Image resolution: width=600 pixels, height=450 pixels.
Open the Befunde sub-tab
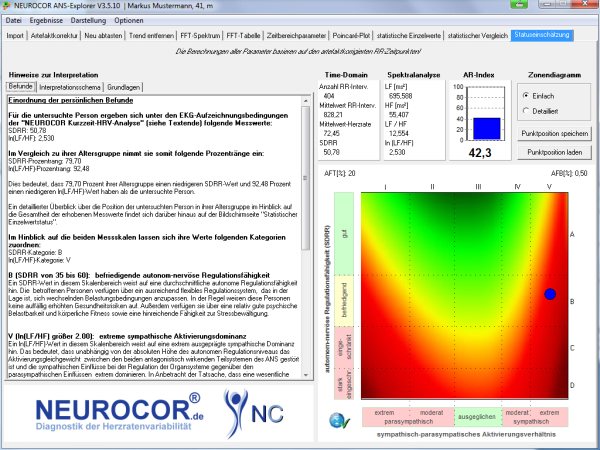click(21, 86)
